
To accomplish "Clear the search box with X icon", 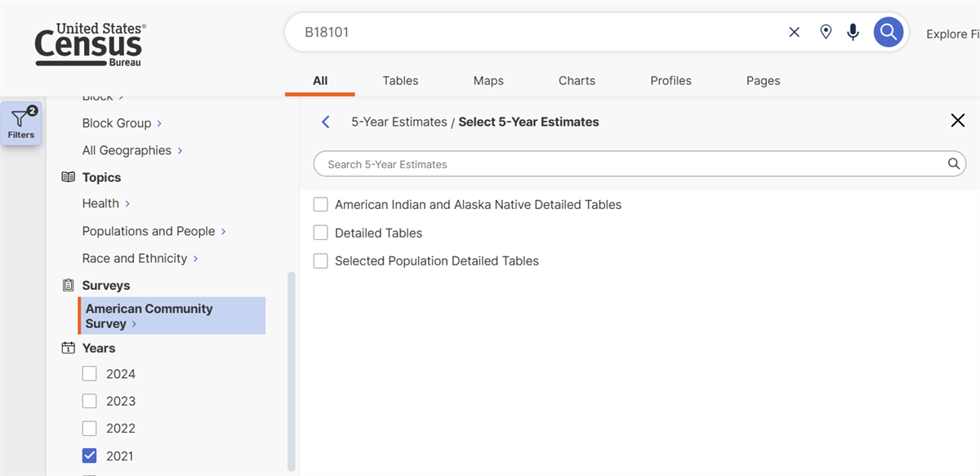I will click(x=794, y=33).
